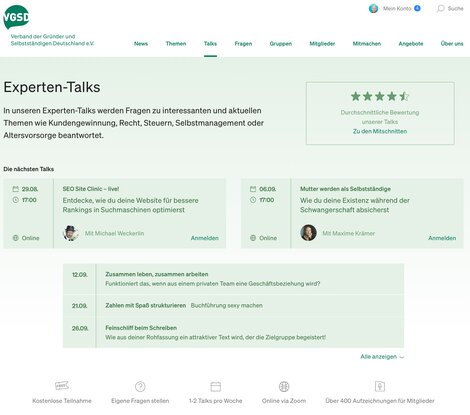Click Durchschnittliche Bewertung unserer Talks text
The width and height of the screenshot is (470, 415).
[x=380, y=117]
